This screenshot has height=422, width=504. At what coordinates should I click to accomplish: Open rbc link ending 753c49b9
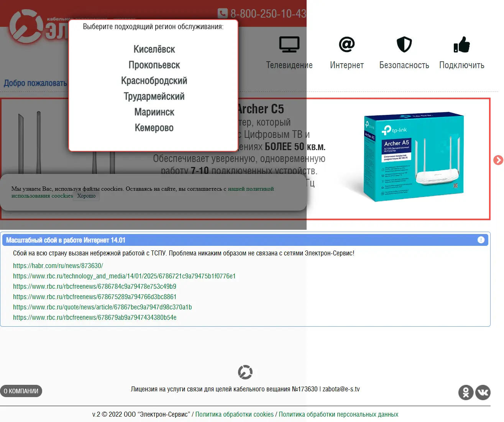coord(95,286)
